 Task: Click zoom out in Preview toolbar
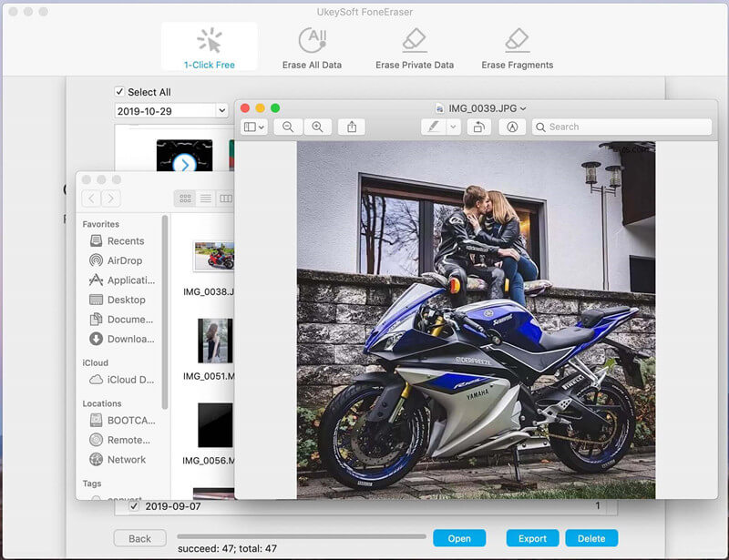[x=288, y=127]
